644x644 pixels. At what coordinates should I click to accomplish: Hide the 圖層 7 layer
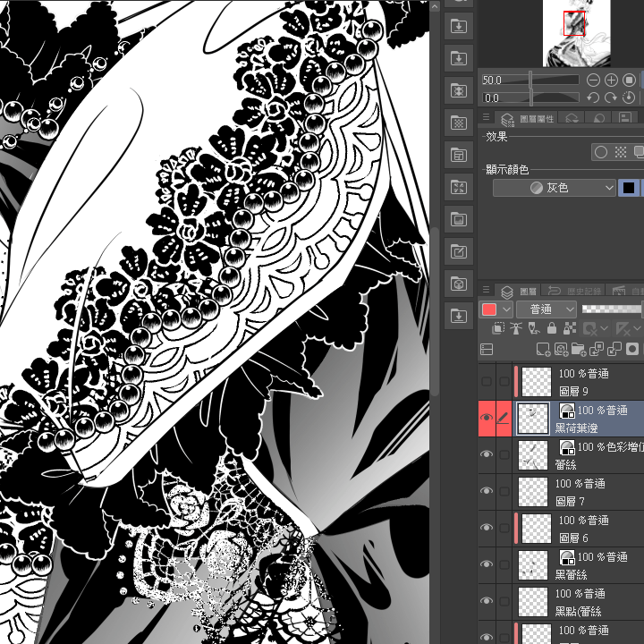(x=487, y=491)
